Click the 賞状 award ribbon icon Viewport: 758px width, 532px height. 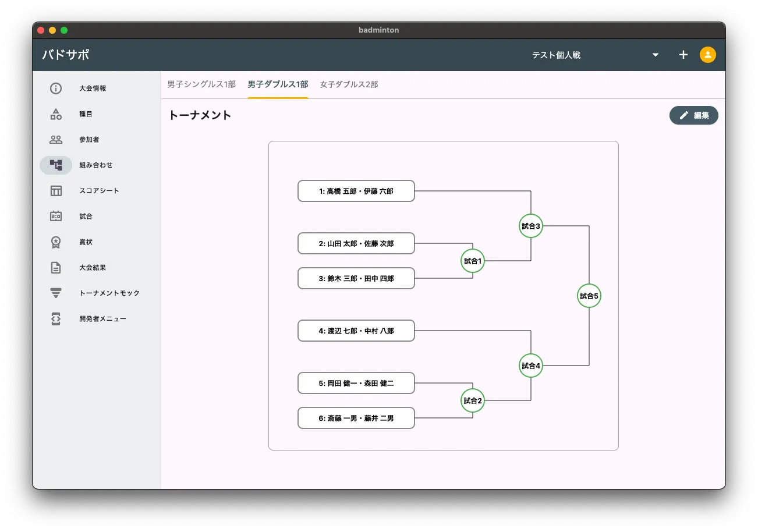[x=56, y=242]
